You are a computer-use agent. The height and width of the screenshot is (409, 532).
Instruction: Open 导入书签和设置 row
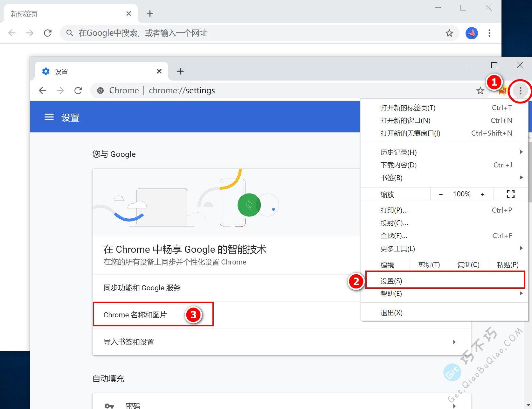click(x=281, y=342)
